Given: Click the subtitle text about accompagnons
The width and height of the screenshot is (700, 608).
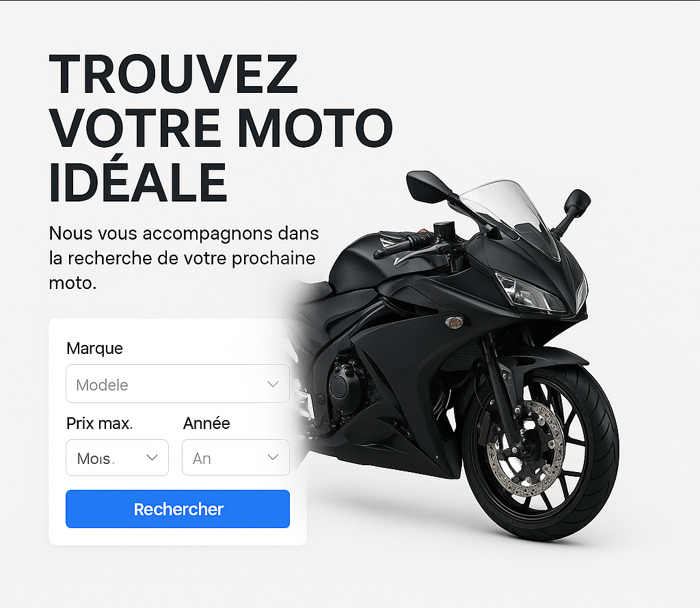Looking at the screenshot, I should (184, 258).
